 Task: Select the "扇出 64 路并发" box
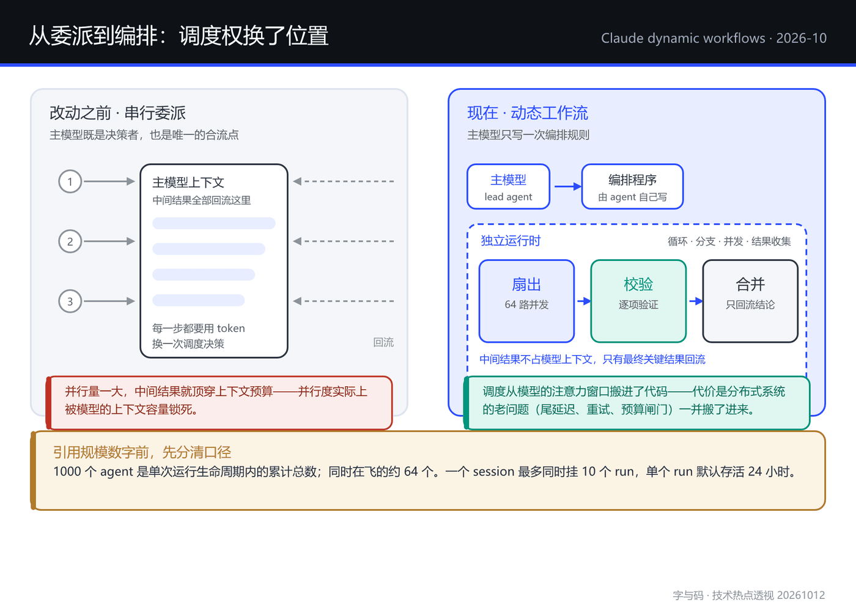[527, 301]
